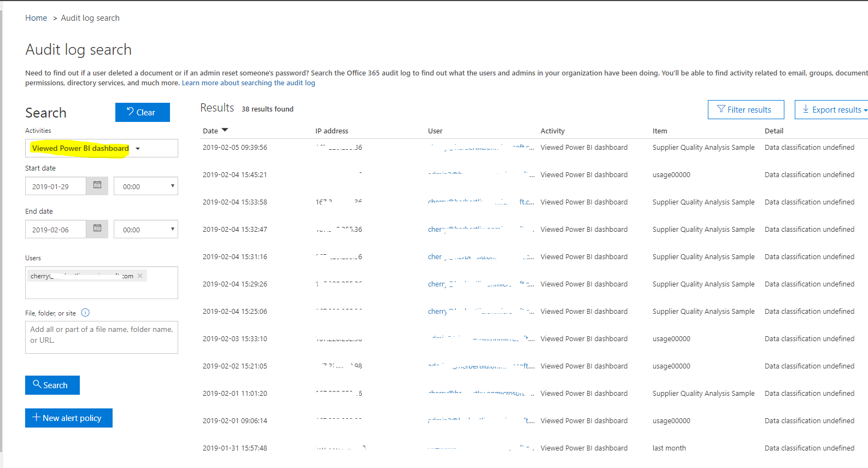This screenshot has width=868, height=468.
Task: Create a New alert policy
Action: click(x=69, y=418)
